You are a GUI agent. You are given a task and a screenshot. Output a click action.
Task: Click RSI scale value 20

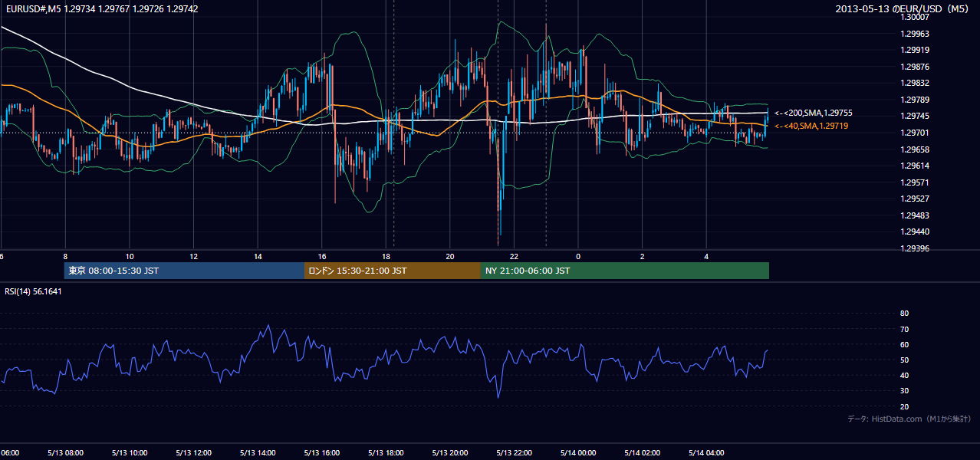coord(904,406)
